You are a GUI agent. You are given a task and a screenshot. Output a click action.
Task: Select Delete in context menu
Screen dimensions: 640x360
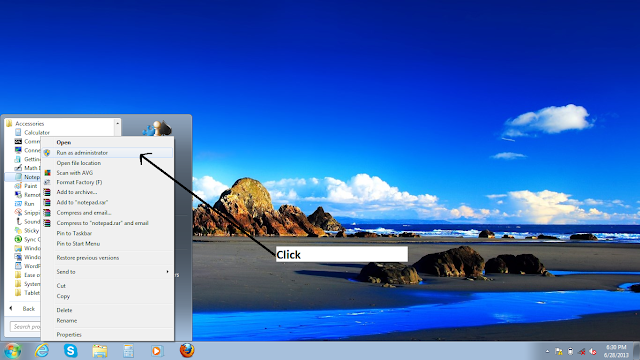64,310
